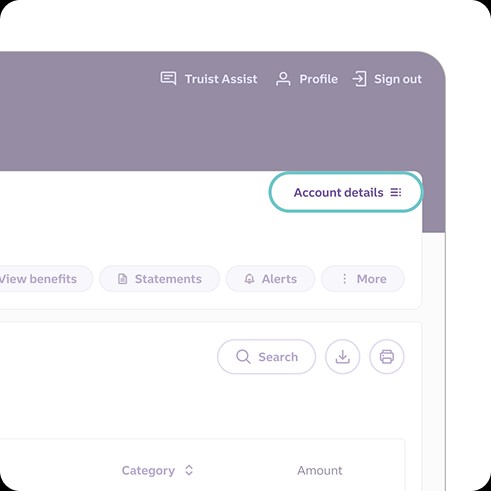The image size is (491, 491).
Task: Click the document icon in Statements
Action: 123,279
